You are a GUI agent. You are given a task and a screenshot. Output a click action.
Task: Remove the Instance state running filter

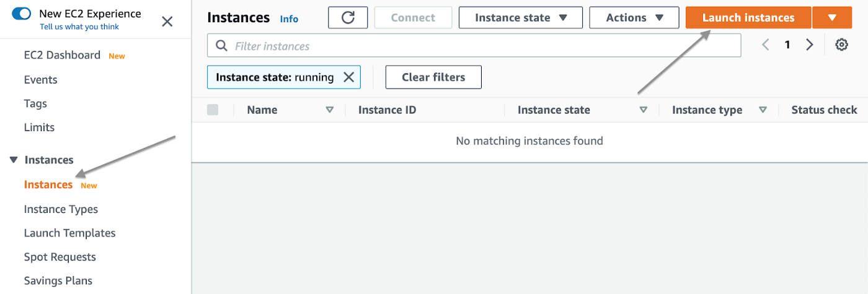point(348,77)
